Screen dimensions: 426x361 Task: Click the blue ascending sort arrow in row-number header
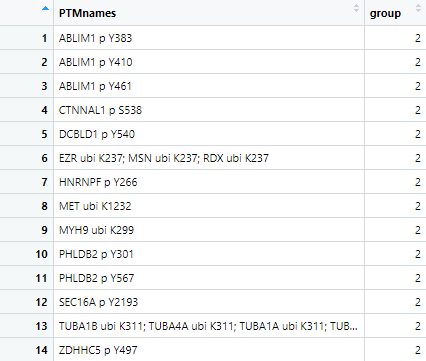click(x=45, y=9)
